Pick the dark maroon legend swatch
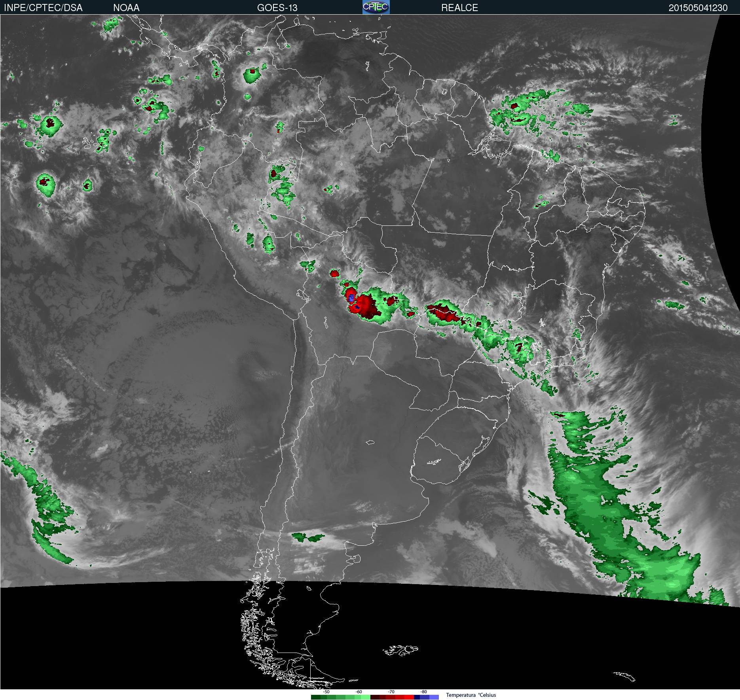 (375, 697)
